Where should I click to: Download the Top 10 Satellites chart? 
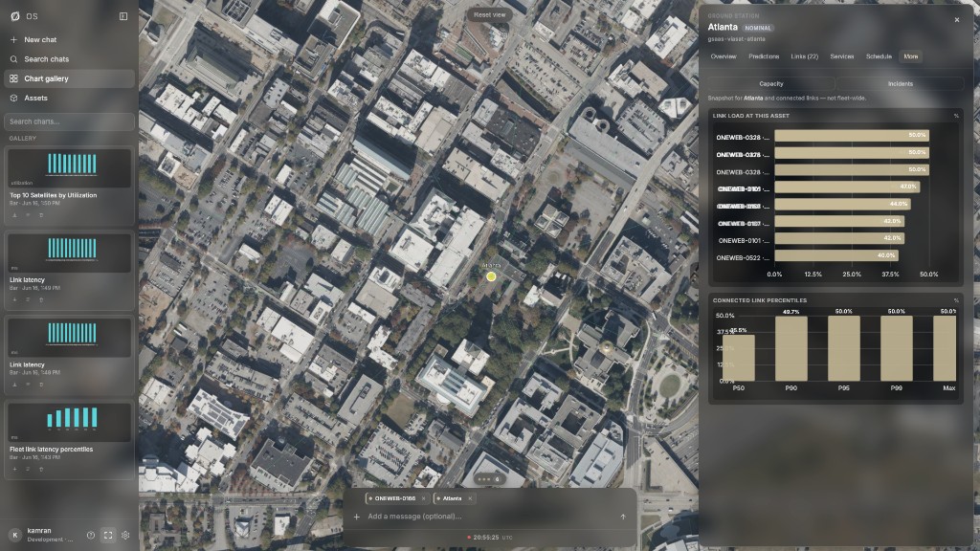pos(15,215)
